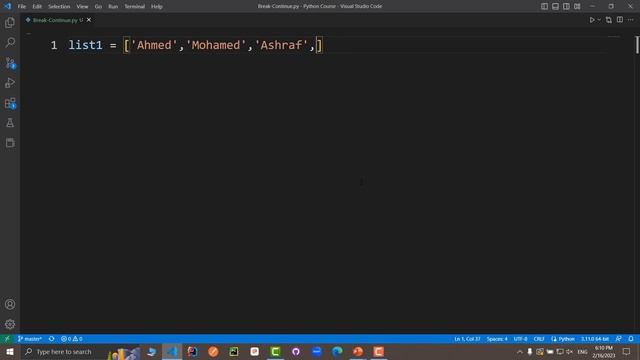Open the editor More Actions ellipsis
Screen dimensions: 640x360
tap(631, 20)
